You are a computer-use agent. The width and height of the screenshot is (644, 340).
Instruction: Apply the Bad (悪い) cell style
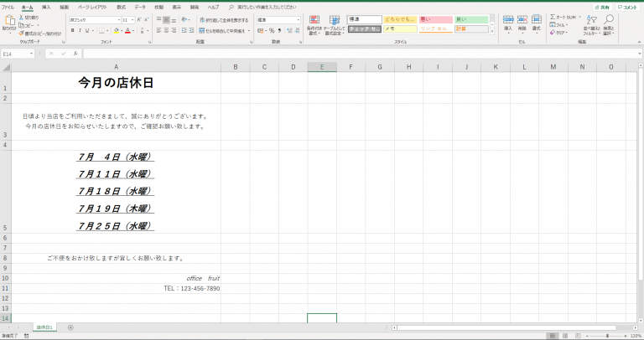coord(435,19)
